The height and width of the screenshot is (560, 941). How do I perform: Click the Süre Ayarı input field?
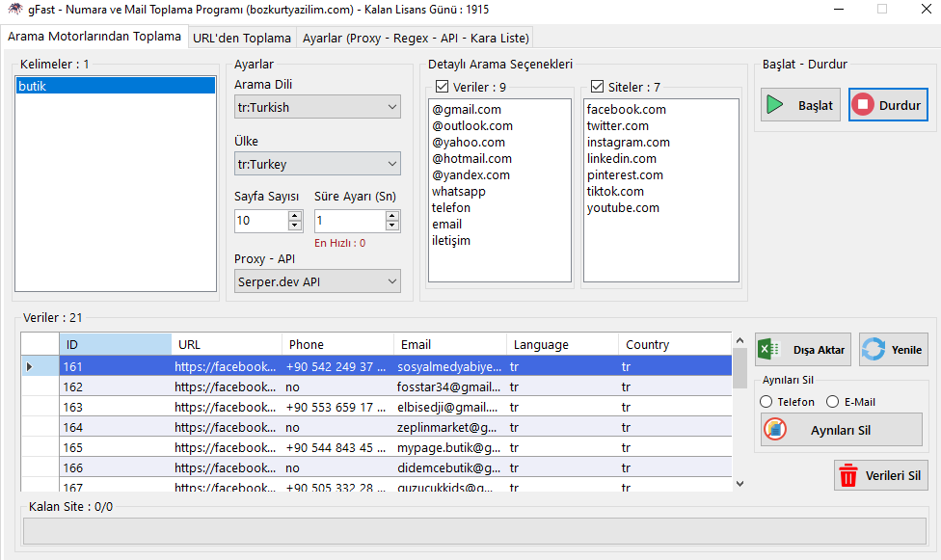[x=350, y=221]
